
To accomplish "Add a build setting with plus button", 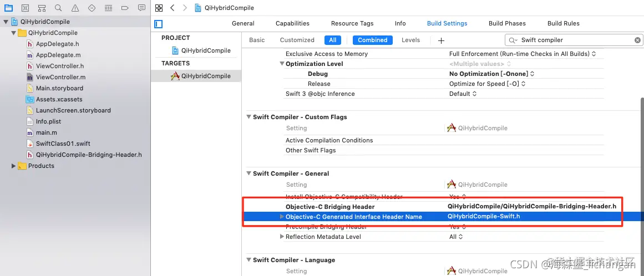I will 441,40.
